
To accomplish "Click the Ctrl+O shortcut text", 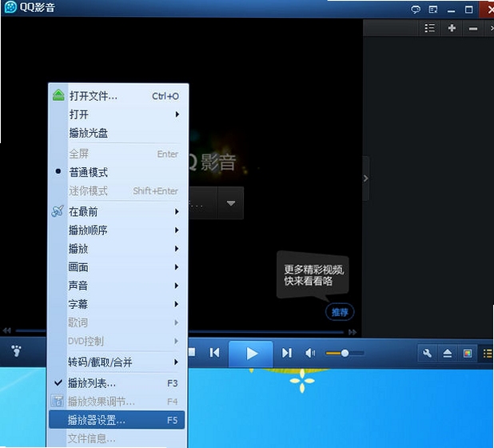I will [x=165, y=96].
